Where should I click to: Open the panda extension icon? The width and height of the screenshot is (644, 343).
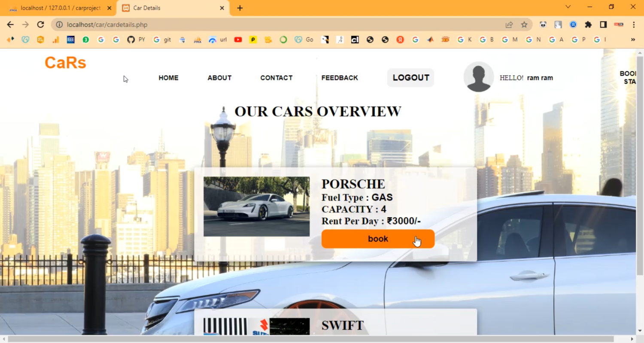543,24
